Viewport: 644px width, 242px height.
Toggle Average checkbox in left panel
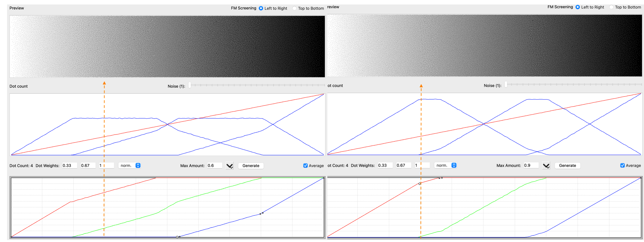click(x=305, y=166)
